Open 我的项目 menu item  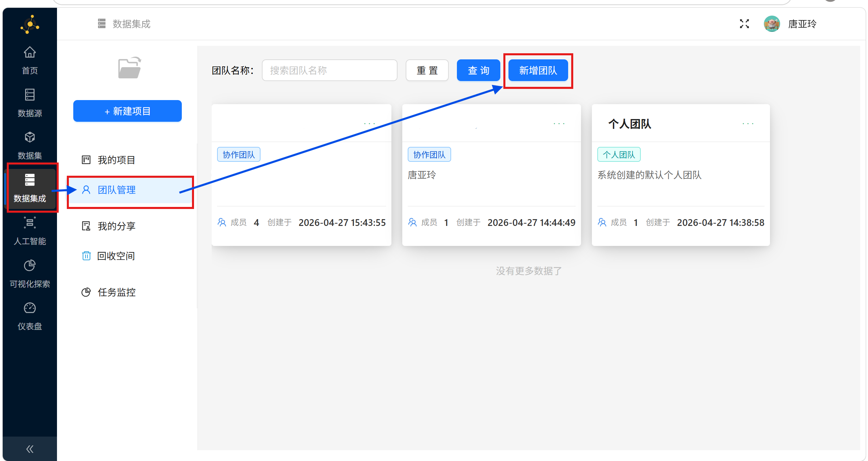click(116, 160)
